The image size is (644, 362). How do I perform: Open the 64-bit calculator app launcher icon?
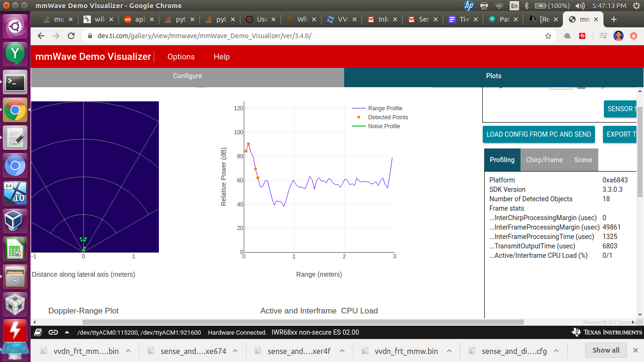16,193
